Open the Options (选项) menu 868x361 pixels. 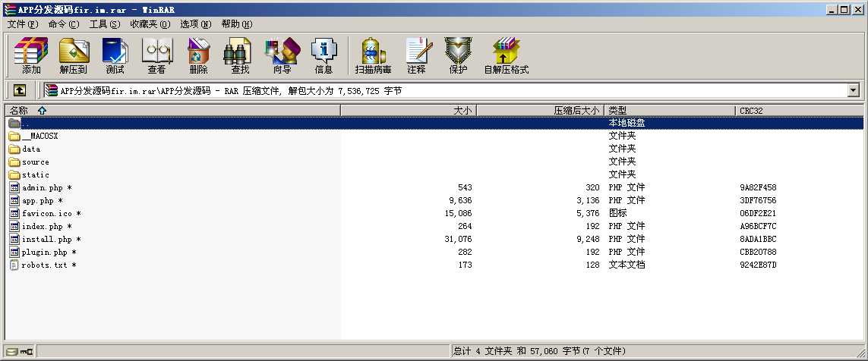(x=195, y=24)
